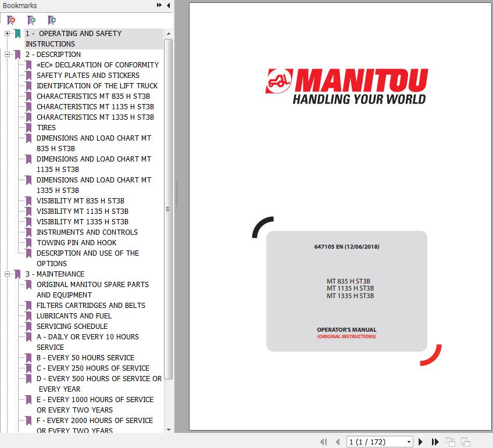The width and height of the screenshot is (493, 448).
Task: Click the bookmark icon beside LUBRICANTS AND FUEL
Action: tap(28, 316)
